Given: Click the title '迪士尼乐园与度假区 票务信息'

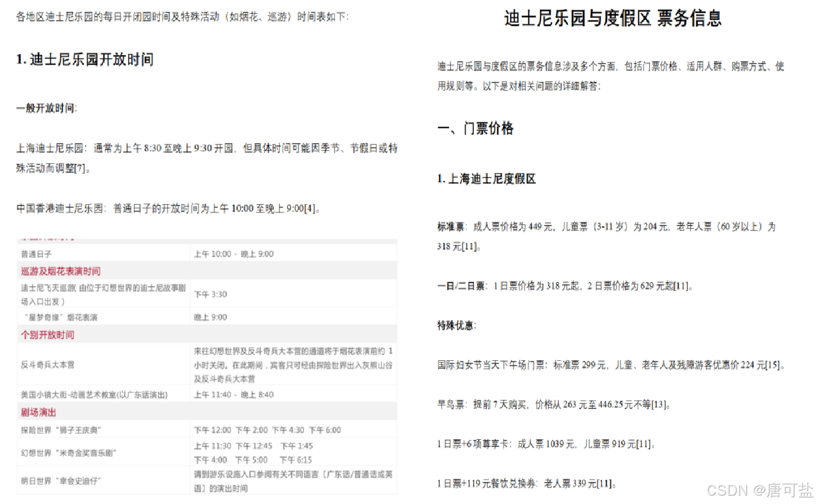Looking at the screenshot, I should coord(613,18).
